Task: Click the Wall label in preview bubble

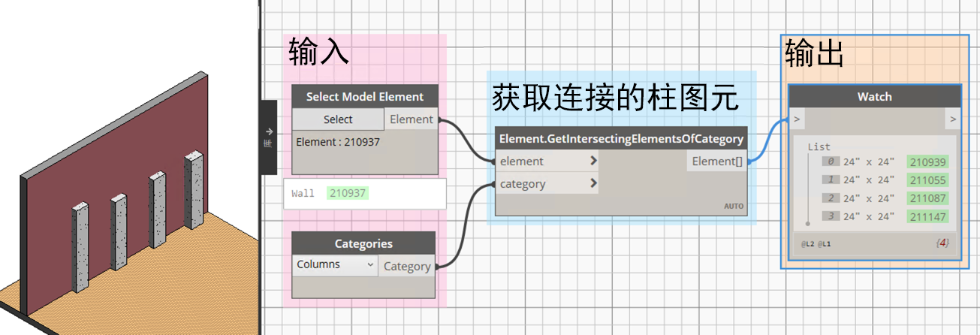Action: 303,194
